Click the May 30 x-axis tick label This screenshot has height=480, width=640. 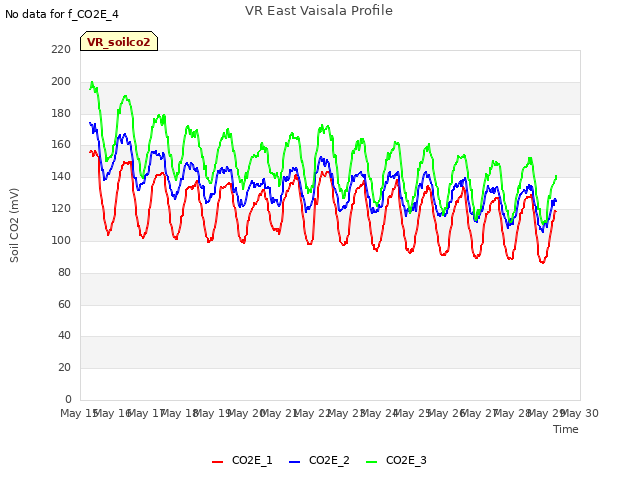coord(580,413)
